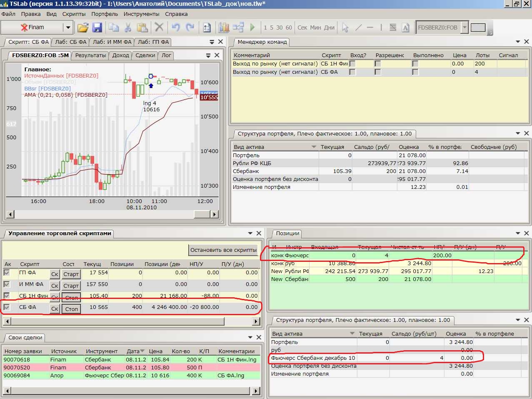Expand the Менеджер команд panel options arrow
This screenshot has width=532, height=399.
[518, 42]
